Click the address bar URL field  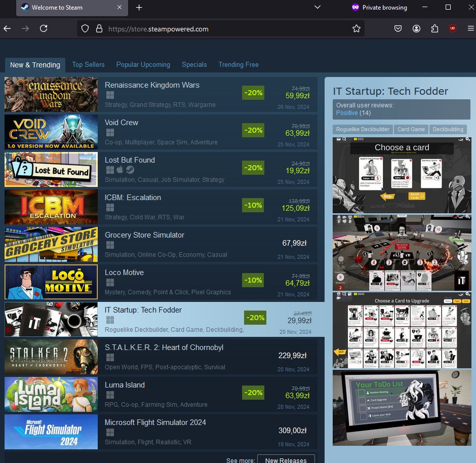(x=221, y=29)
